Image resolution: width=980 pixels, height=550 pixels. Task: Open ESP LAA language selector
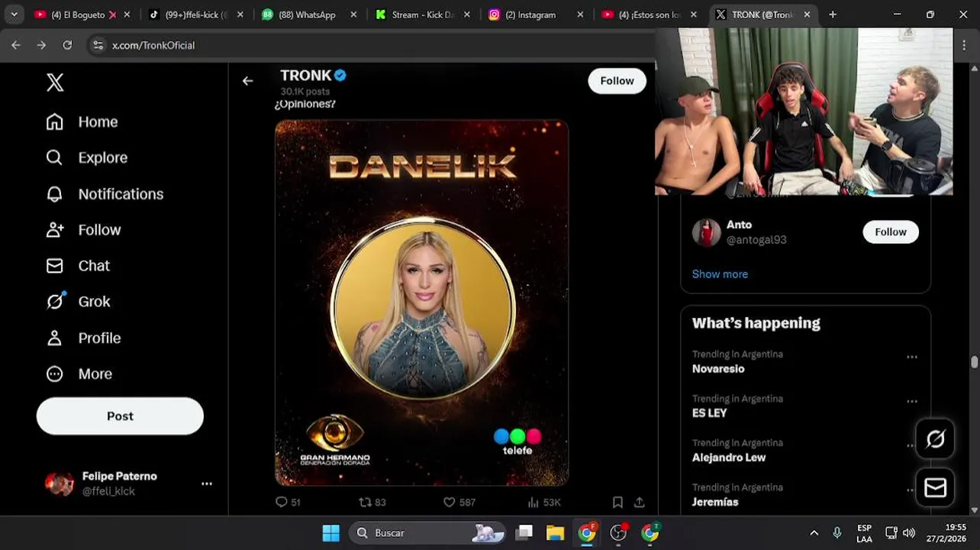click(x=864, y=533)
